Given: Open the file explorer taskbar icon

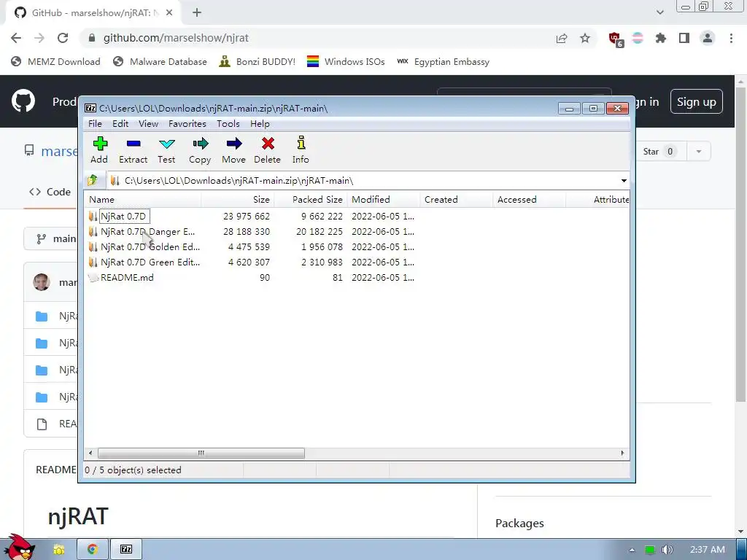Looking at the screenshot, I should coord(59,549).
